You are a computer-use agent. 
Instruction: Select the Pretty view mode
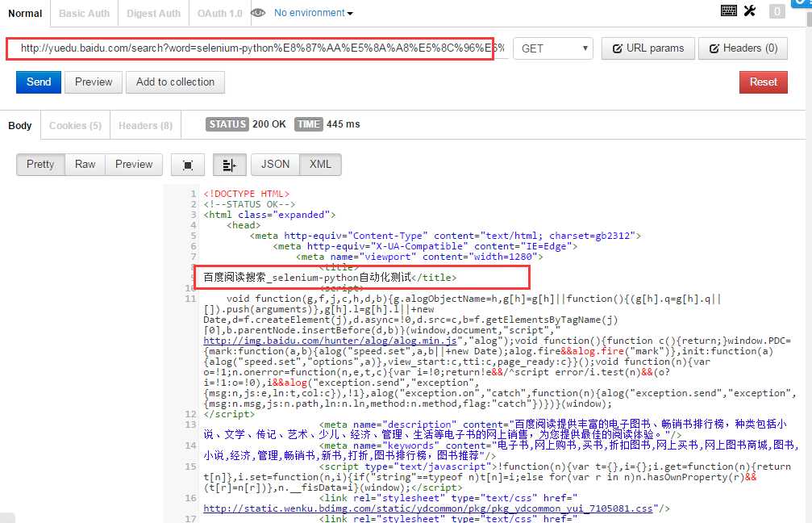click(40, 165)
